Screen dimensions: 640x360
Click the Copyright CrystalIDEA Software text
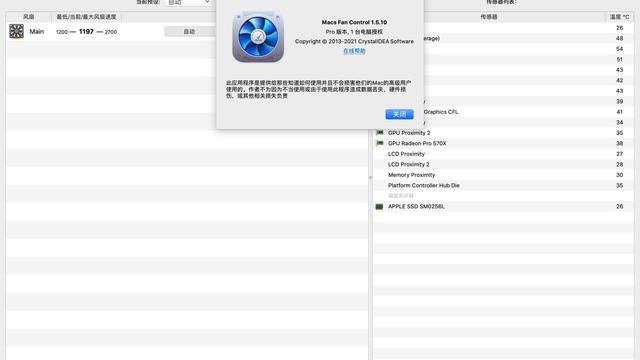(x=354, y=41)
